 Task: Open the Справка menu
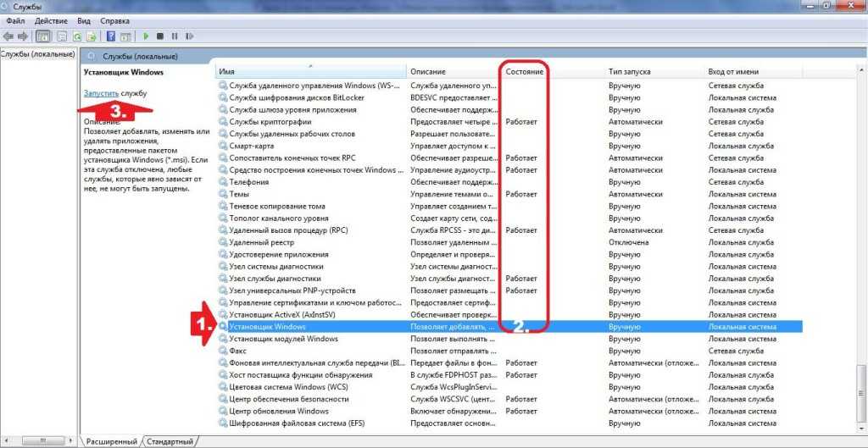click(x=115, y=21)
